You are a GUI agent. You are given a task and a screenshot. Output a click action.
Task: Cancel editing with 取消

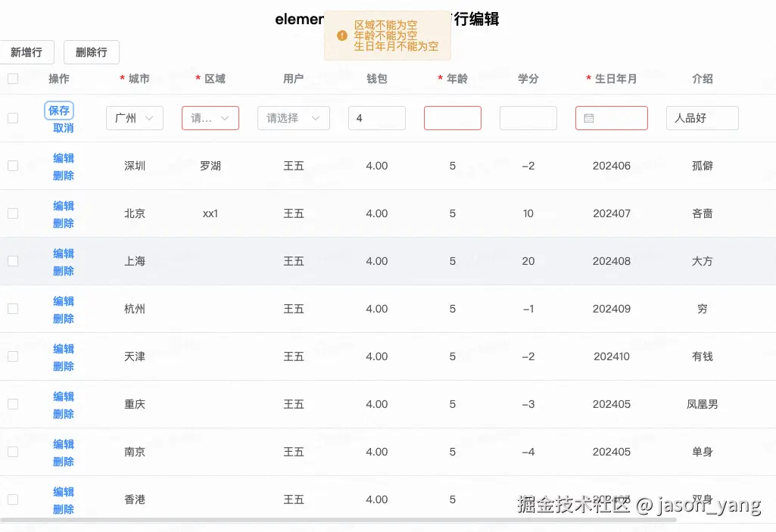point(64,128)
